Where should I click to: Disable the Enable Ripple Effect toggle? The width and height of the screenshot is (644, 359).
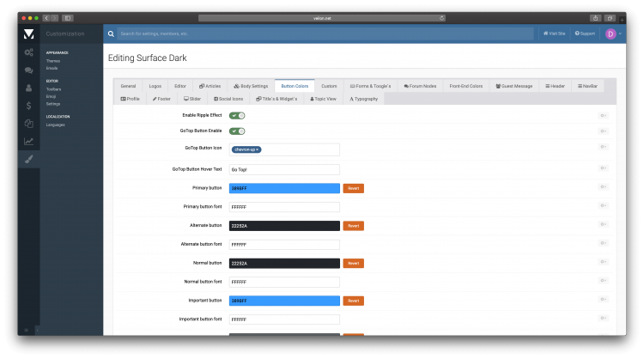237,115
